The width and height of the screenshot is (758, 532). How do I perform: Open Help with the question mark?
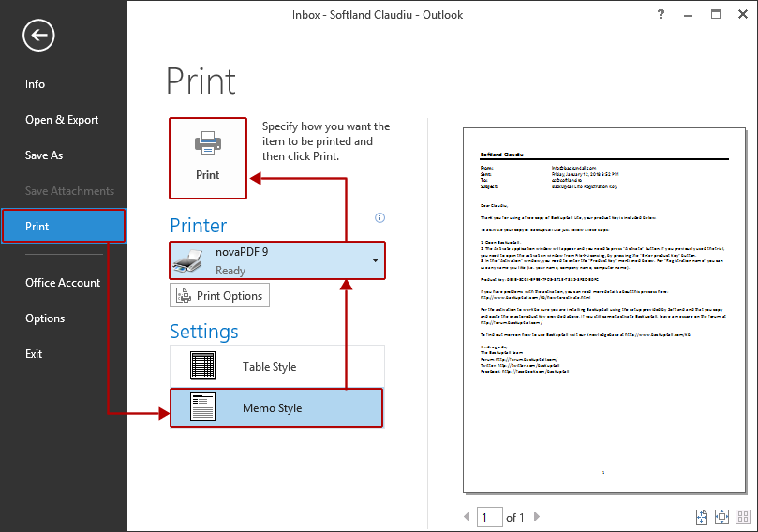coord(661,14)
